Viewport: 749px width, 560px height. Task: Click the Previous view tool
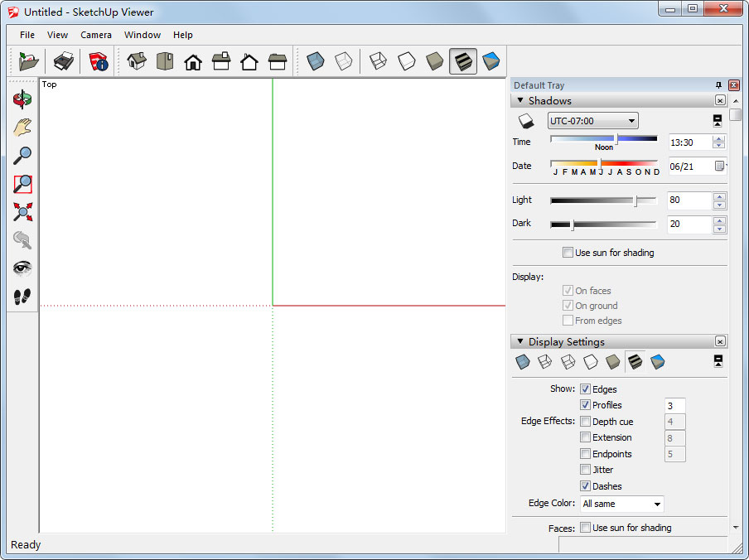pos(22,240)
